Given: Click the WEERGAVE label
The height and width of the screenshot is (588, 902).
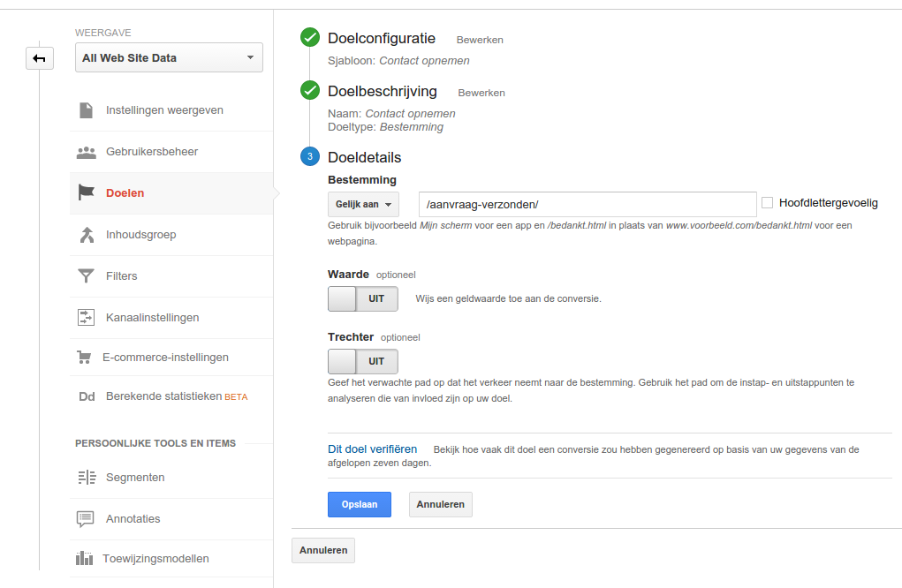Looking at the screenshot, I should (x=103, y=33).
